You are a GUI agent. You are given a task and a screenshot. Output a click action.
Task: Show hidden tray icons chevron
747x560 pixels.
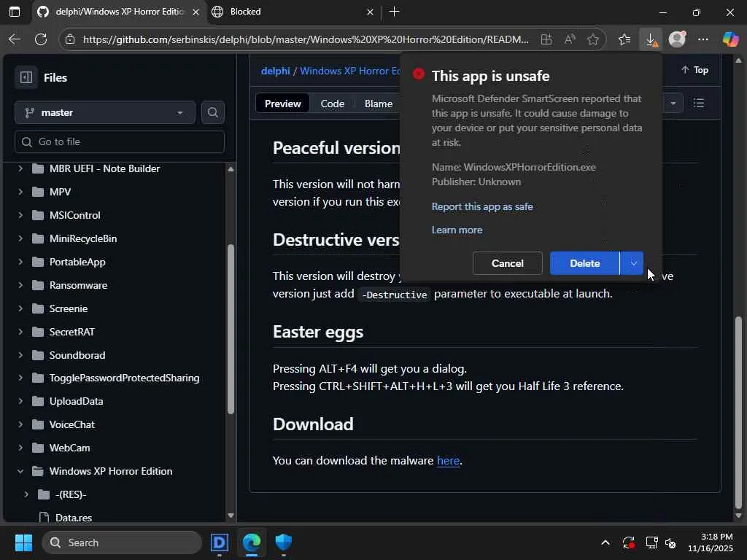605,542
